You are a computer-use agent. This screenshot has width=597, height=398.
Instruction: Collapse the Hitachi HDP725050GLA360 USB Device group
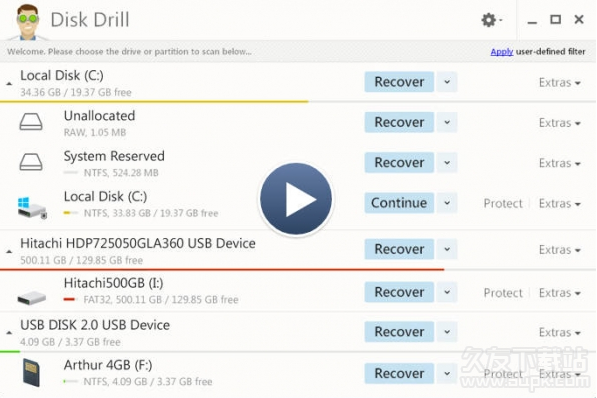coord(9,251)
